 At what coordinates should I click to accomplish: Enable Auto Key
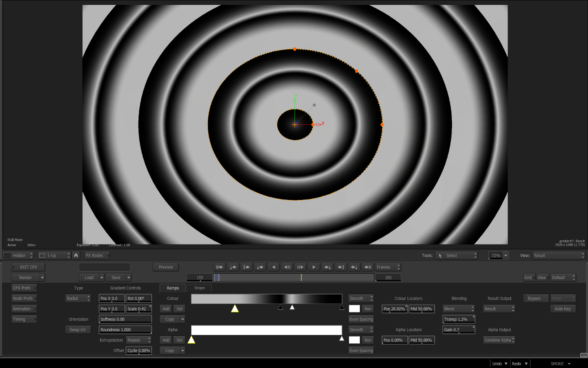pyautogui.click(x=563, y=309)
